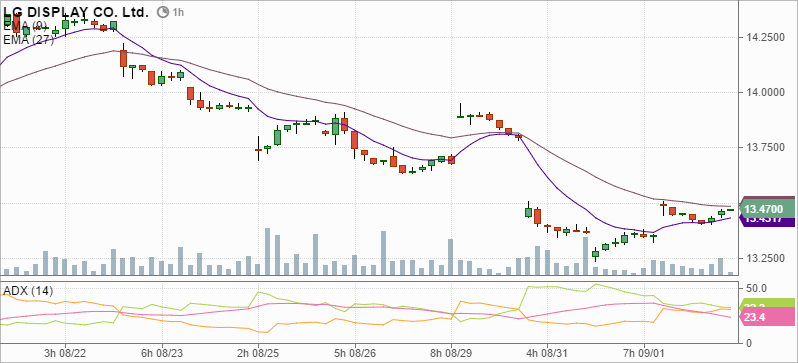Click the 3h 08/22 time axis label
The width and height of the screenshot is (798, 363).
(x=65, y=352)
